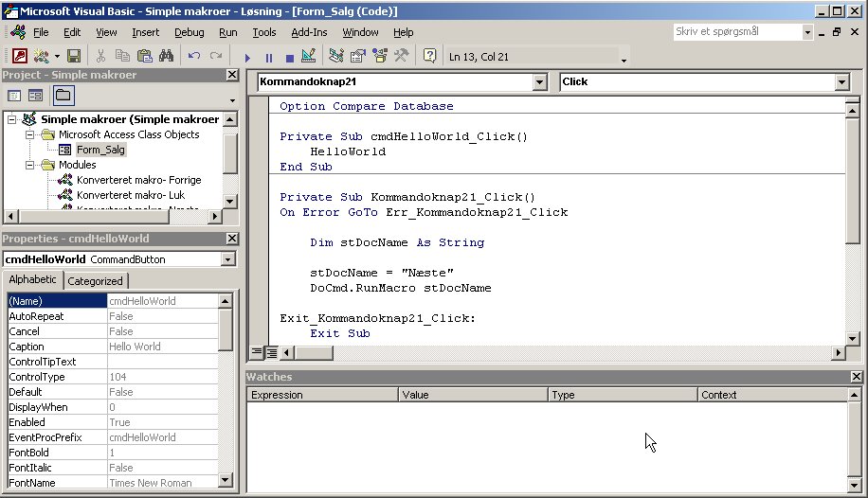868x498 pixels.
Task: Switch to the Categorized properties tab
Action: pyautogui.click(x=95, y=281)
